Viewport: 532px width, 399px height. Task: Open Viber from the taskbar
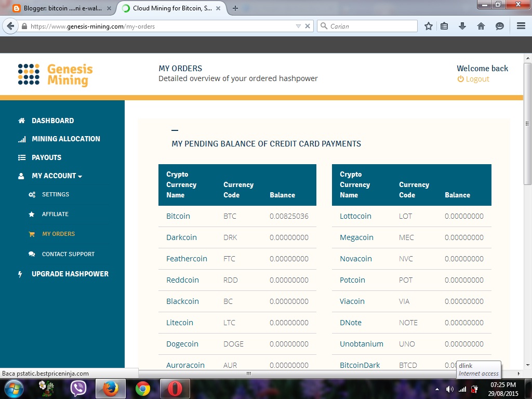[78, 389]
